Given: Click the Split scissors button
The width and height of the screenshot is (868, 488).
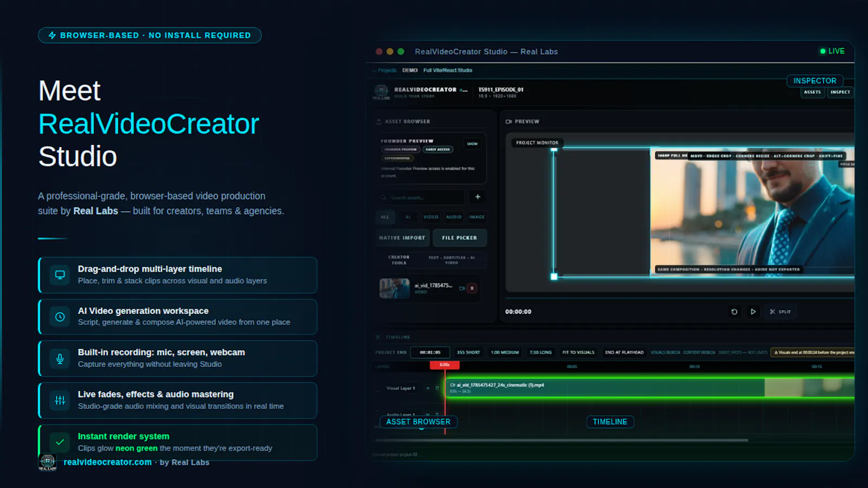Looking at the screenshot, I should point(780,312).
